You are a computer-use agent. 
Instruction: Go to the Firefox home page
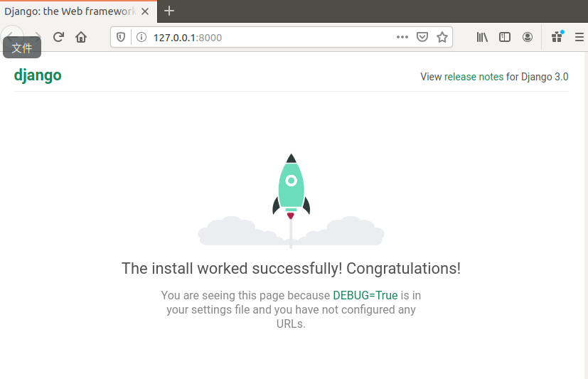(x=81, y=37)
